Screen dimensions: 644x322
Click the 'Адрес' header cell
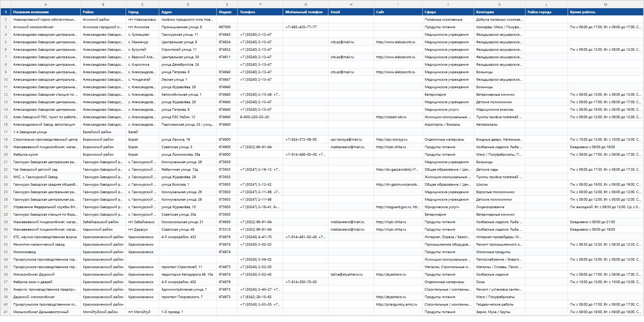(188, 12)
